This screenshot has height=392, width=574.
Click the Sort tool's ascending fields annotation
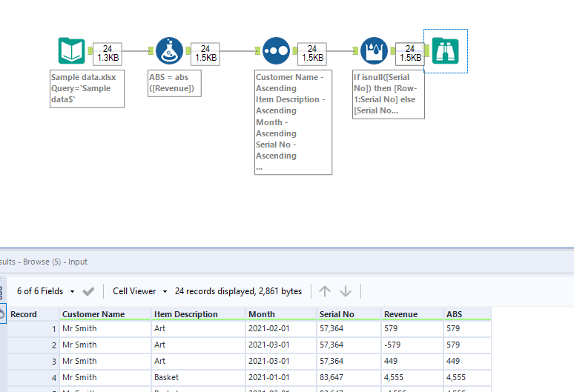coord(293,122)
